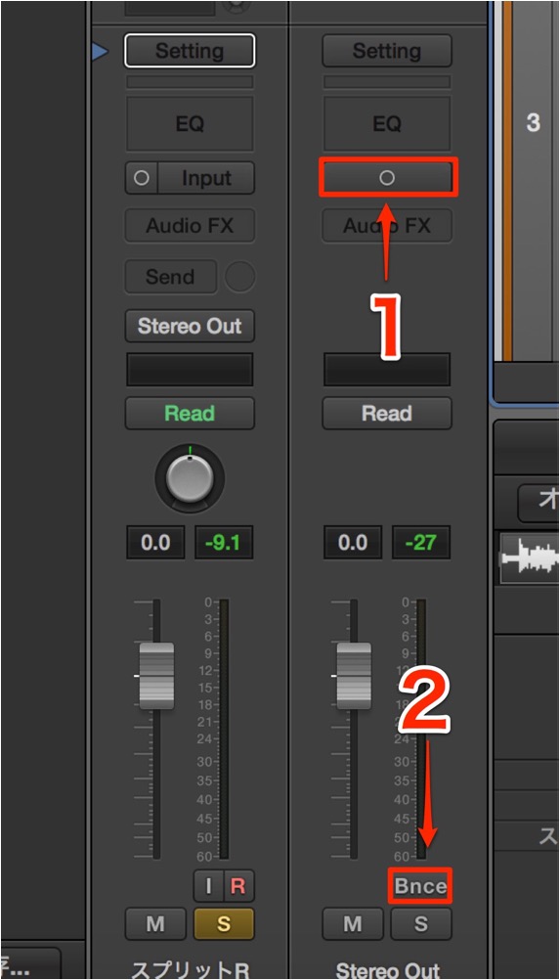Reset the -27 peak level display
The width and height of the screenshot is (560, 980).
[421, 542]
